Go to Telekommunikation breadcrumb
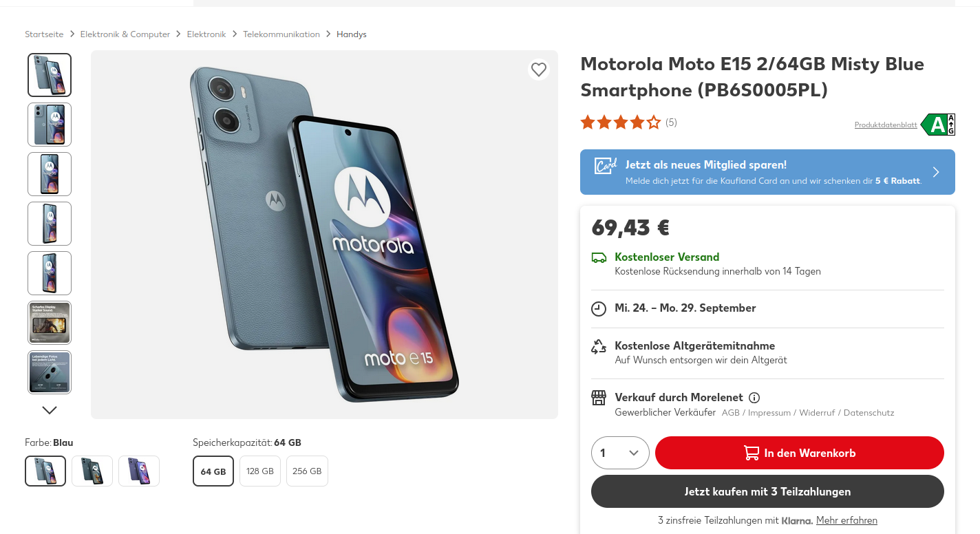980x534 pixels. pos(281,34)
